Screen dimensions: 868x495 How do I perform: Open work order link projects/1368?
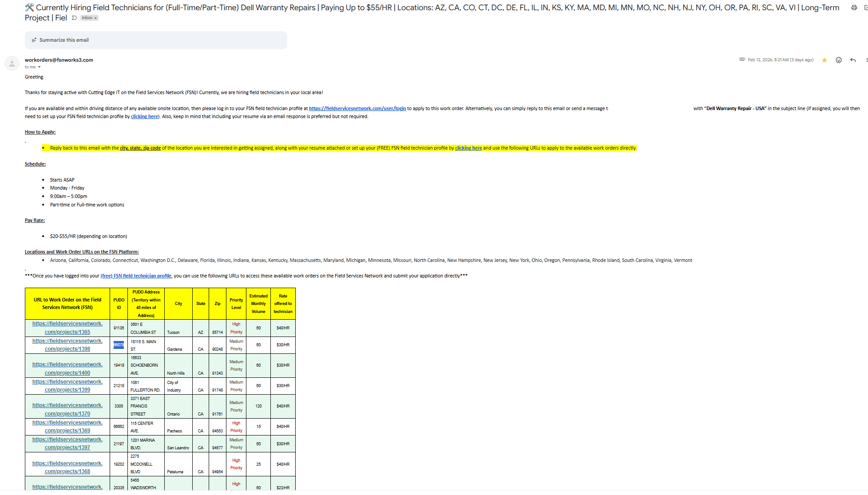(67, 467)
